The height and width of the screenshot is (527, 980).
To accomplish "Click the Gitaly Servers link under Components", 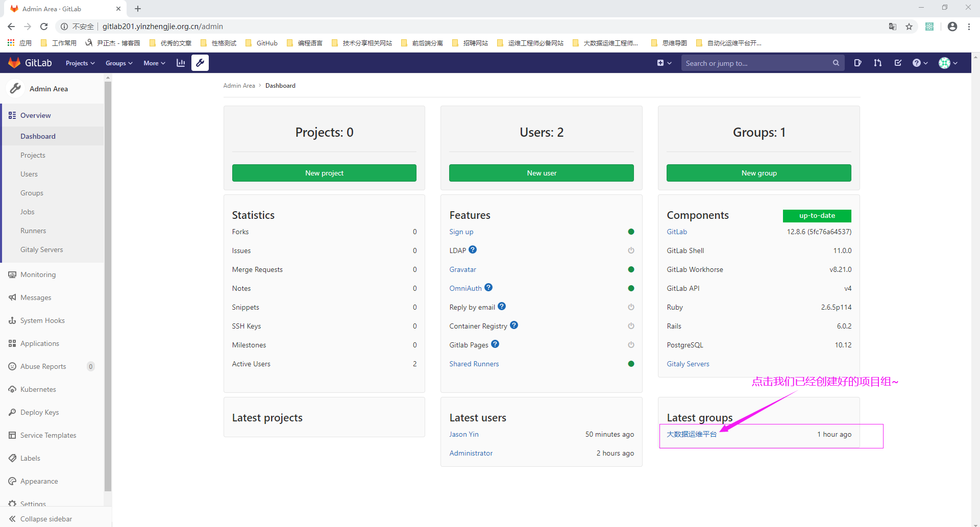I will [688, 364].
